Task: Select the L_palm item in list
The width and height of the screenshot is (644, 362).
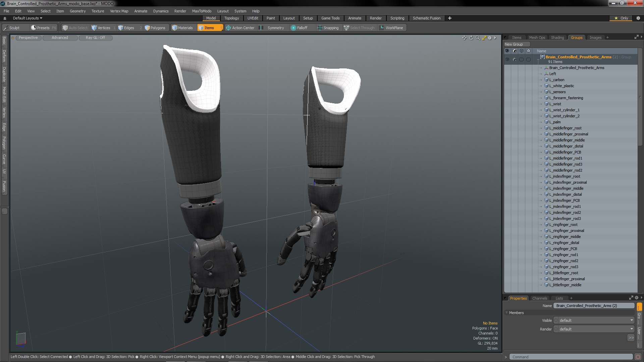Action: [555, 122]
